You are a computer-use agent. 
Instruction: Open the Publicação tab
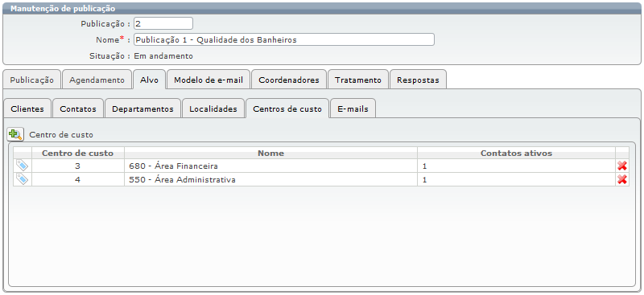pos(31,80)
